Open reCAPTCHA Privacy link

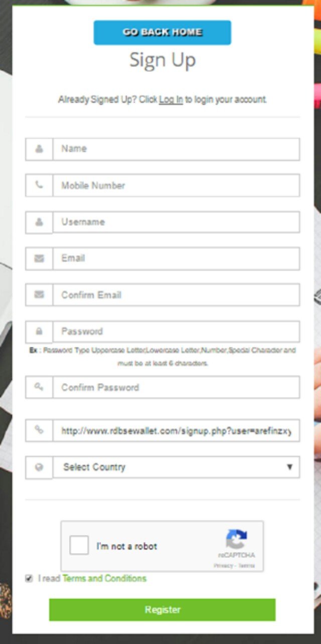pos(222,565)
